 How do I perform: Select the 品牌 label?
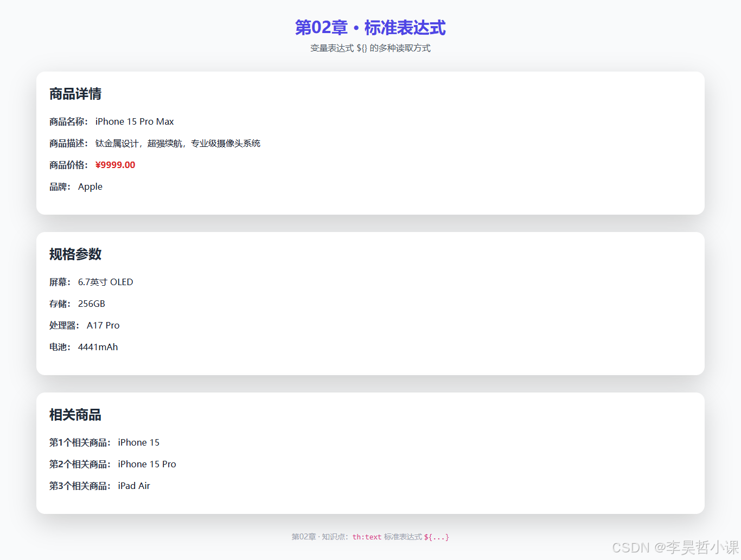[x=60, y=186]
